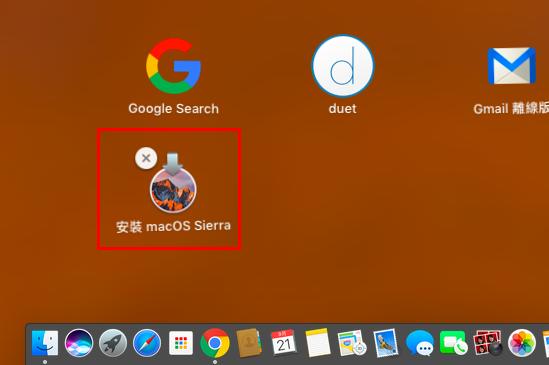Open the colorful grid apps icon in Dock
This screenshot has height=365, width=549.
(x=181, y=343)
